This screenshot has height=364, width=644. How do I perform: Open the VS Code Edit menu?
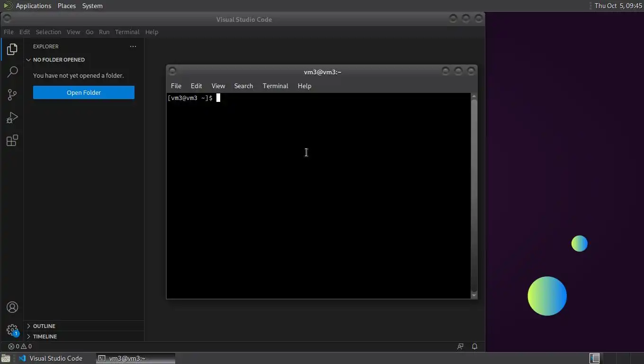25,32
